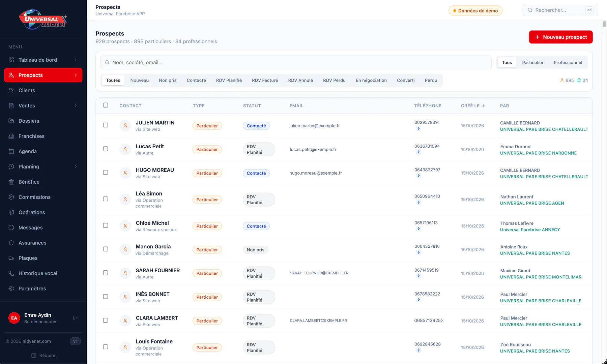The width and height of the screenshot is (607, 364).
Task: Click the page vertical scrollbar
Action: point(604,24)
